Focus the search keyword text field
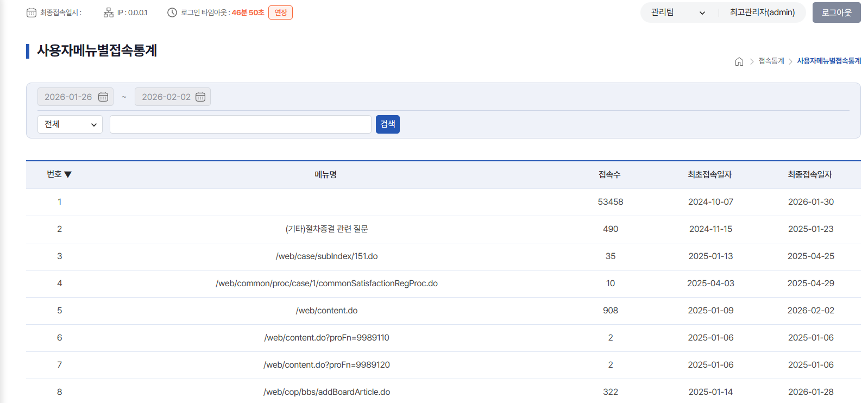868x403 pixels. click(x=240, y=124)
